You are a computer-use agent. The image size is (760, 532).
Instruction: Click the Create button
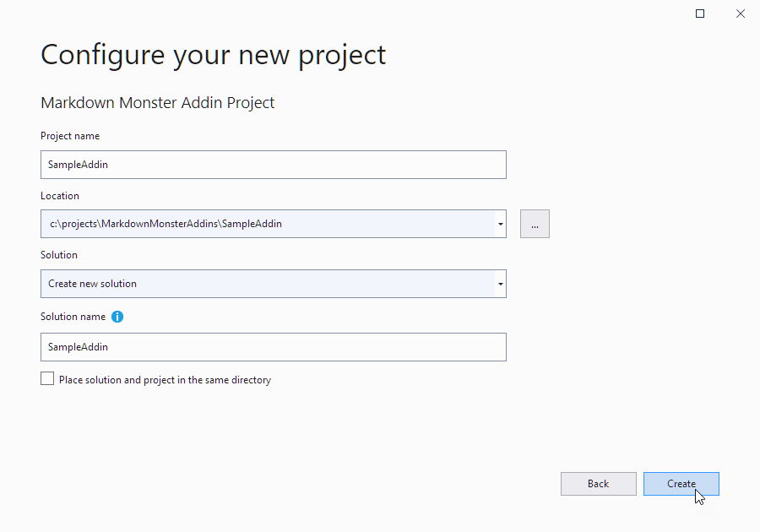click(x=681, y=484)
